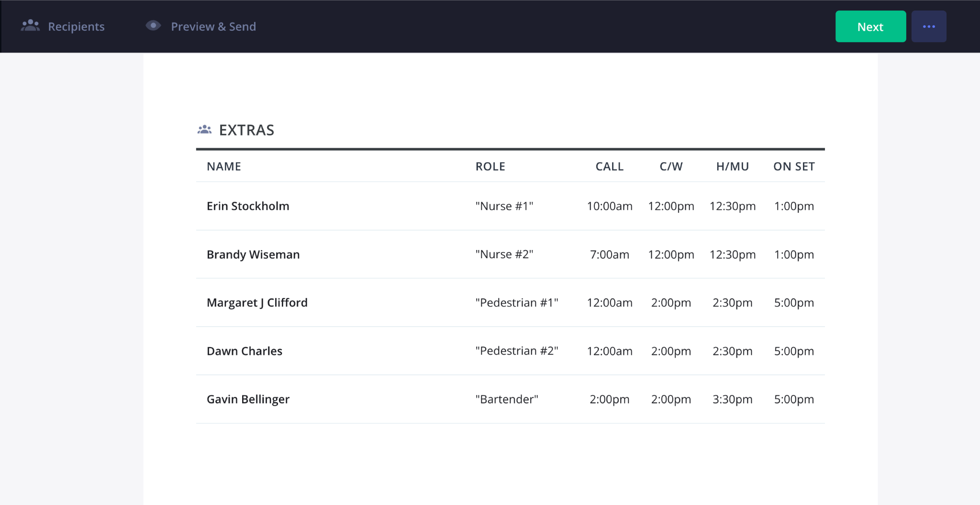The height and width of the screenshot is (505, 980).
Task: Click the Extras group icon
Action: click(204, 130)
